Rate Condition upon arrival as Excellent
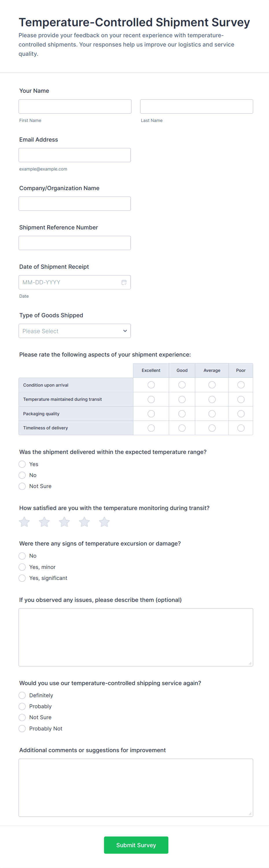The width and height of the screenshot is (269, 868). pyautogui.click(x=151, y=385)
